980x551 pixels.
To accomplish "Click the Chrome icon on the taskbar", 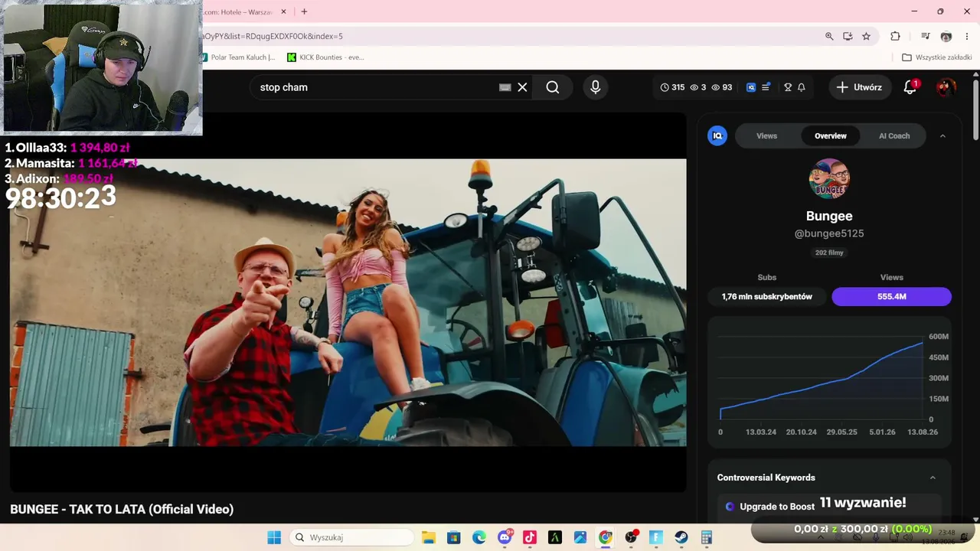I will point(606,537).
